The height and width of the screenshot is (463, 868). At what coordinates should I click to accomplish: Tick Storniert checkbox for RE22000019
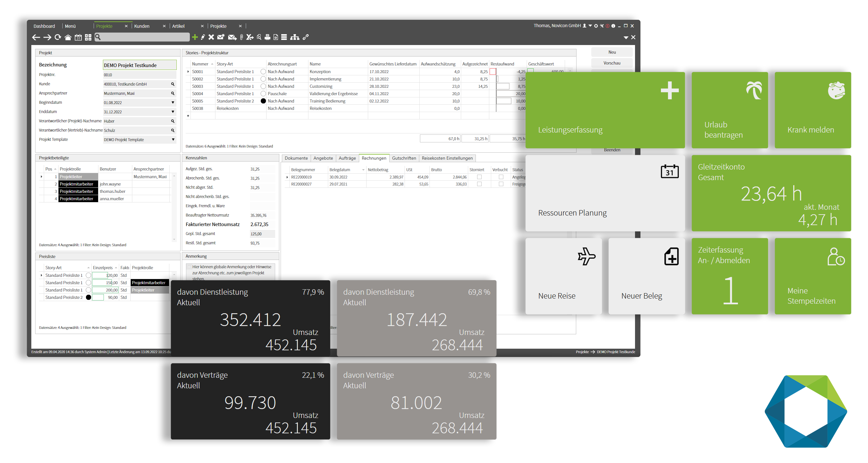tap(479, 177)
